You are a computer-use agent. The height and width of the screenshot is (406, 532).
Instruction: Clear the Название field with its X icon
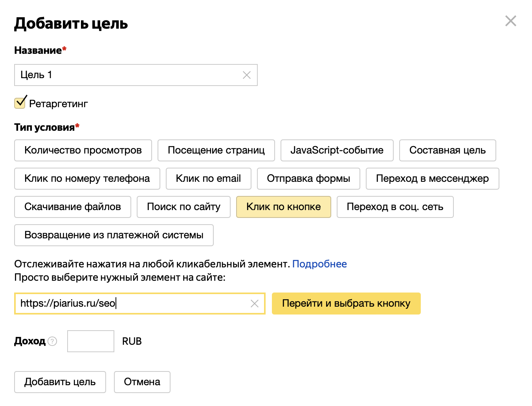pyautogui.click(x=247, y=75)
